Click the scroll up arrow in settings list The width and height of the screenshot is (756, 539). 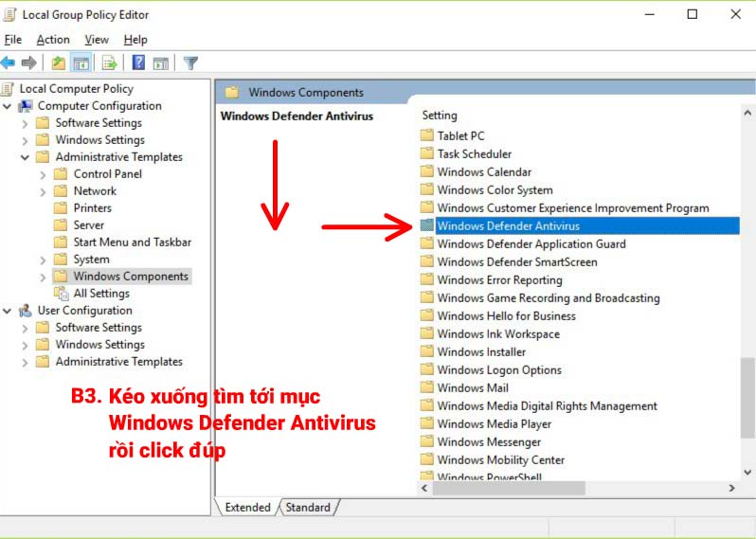tap(747, 114)
